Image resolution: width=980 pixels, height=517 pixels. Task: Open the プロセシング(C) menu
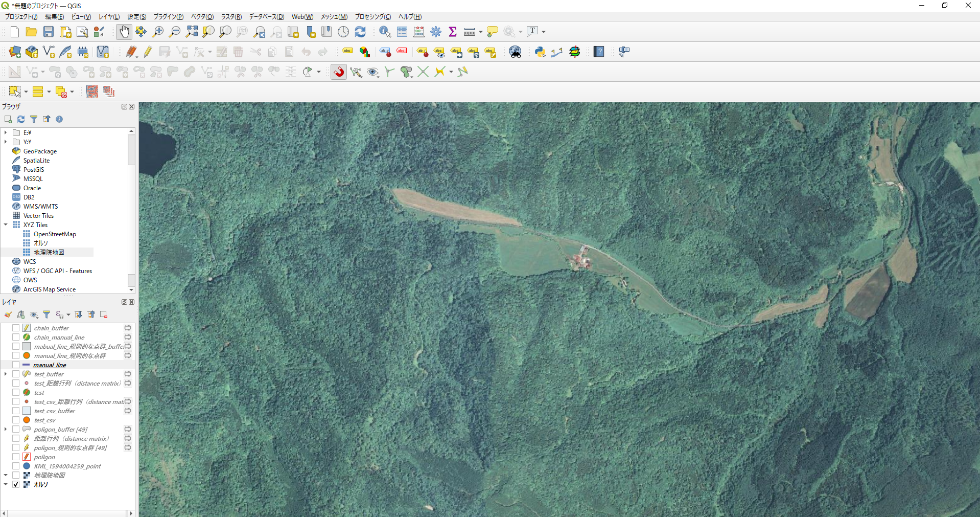372,17
